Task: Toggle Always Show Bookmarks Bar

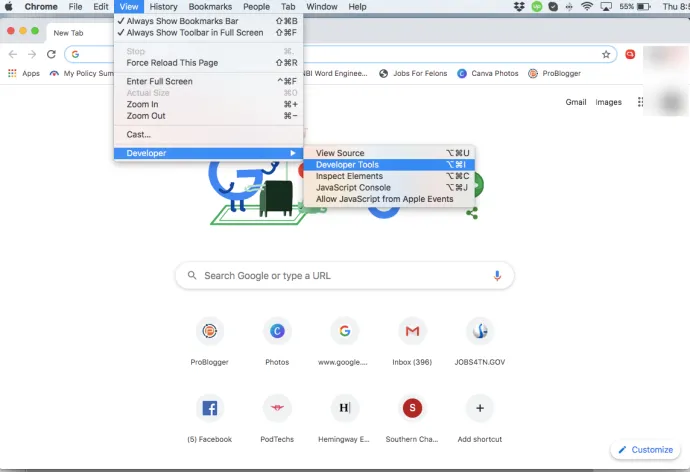Action: point(208,21)
